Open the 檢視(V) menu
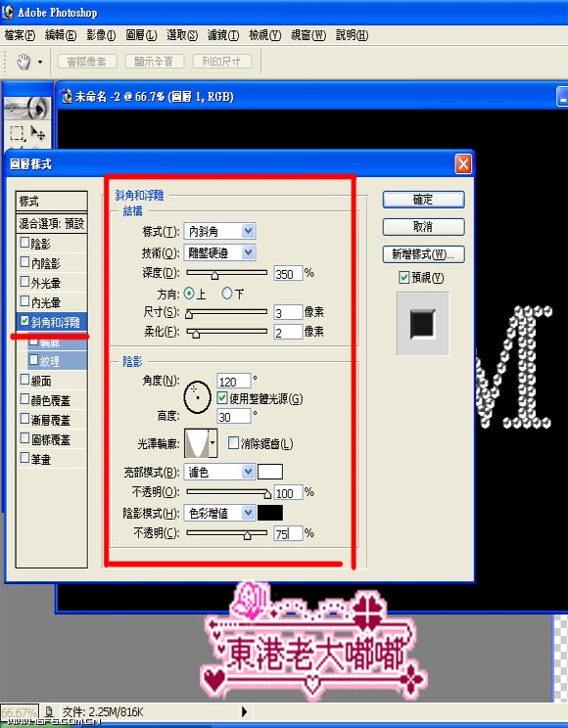 click(x=265, y=35)
